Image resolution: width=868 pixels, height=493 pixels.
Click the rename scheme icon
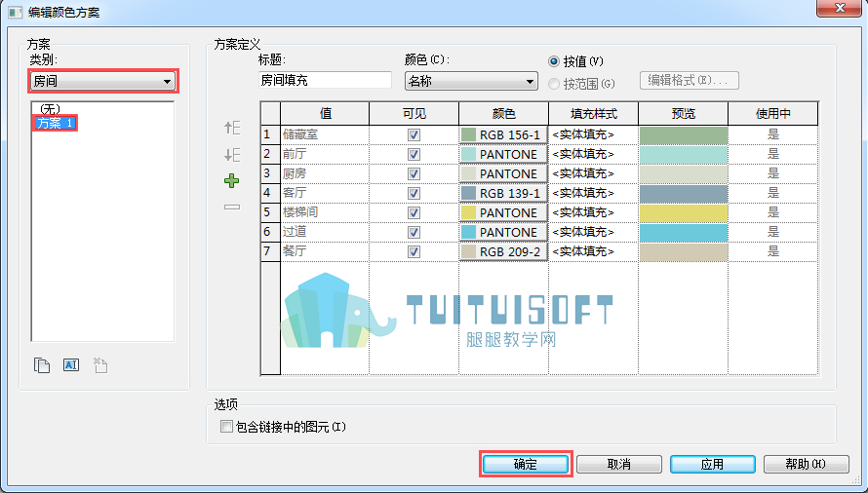click(71, 365)
